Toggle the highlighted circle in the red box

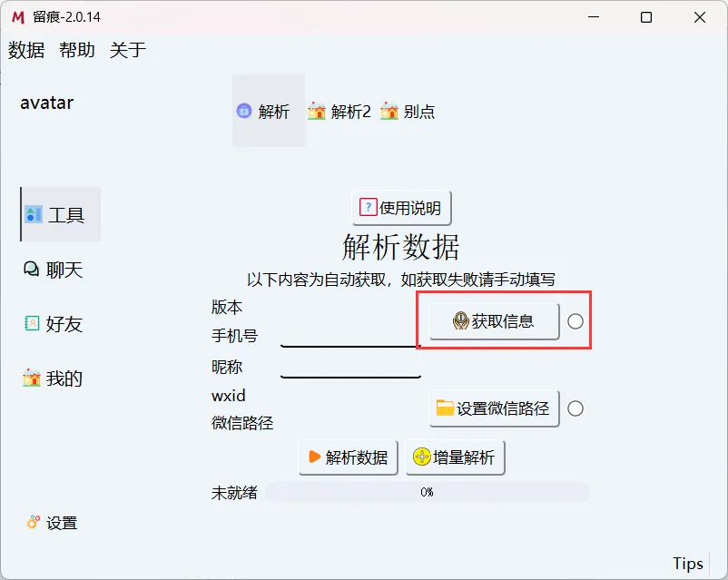pos(574,319)
